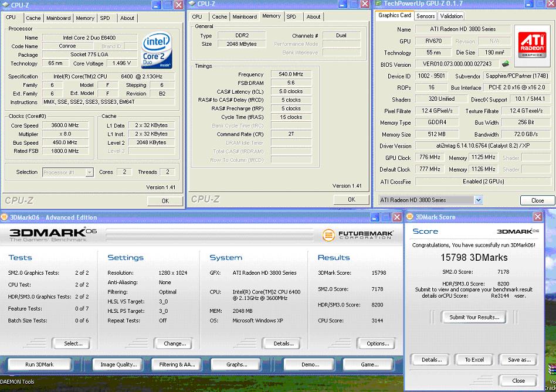The height and width of the screenshot is (392, 556).
Task: Click the Resolution 1280 x 1024 setting
Action: [x=172, y=272]
